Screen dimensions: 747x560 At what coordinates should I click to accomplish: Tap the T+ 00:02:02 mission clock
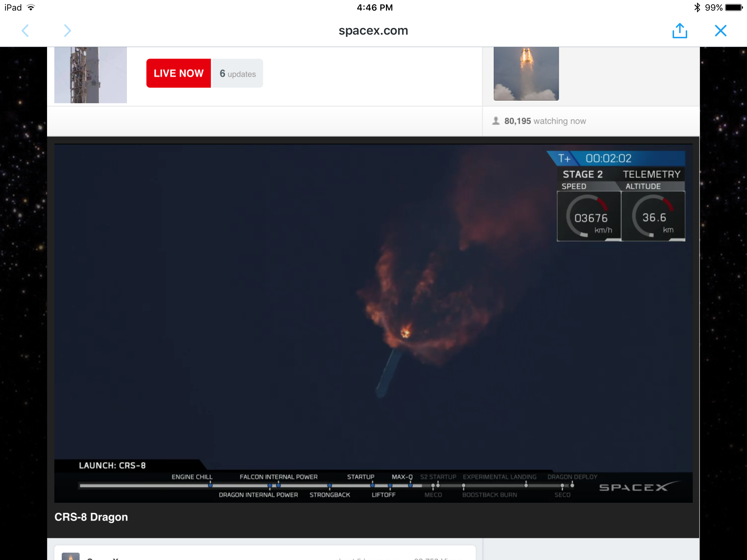[x=616, y=158]
